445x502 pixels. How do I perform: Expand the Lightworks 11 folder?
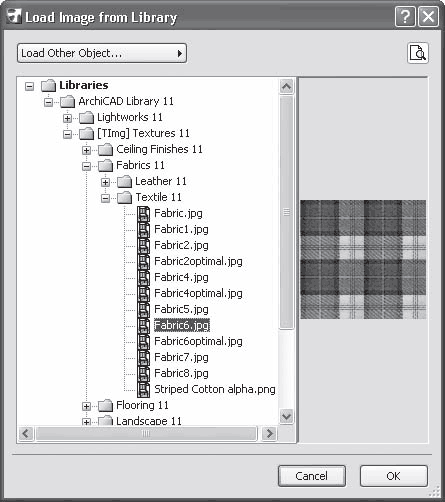click(x=67, y=118)
